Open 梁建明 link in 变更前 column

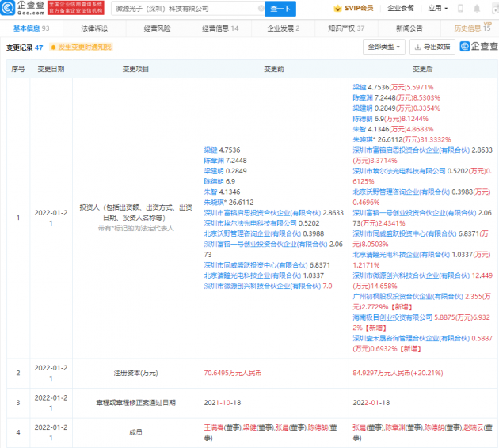tap(214, 171)
